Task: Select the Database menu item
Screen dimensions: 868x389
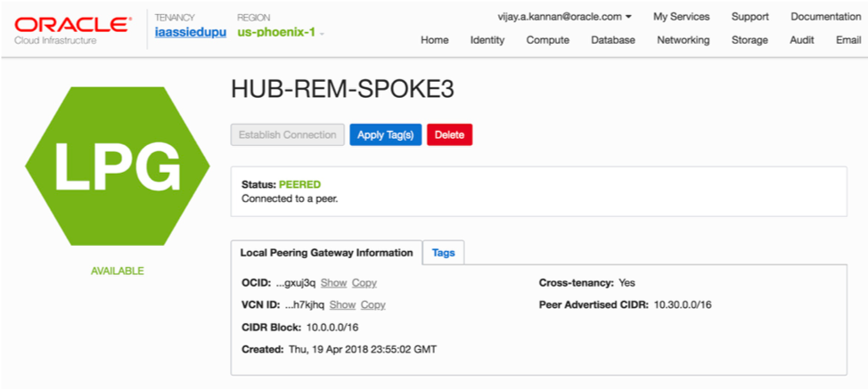Action: point(613,40)
